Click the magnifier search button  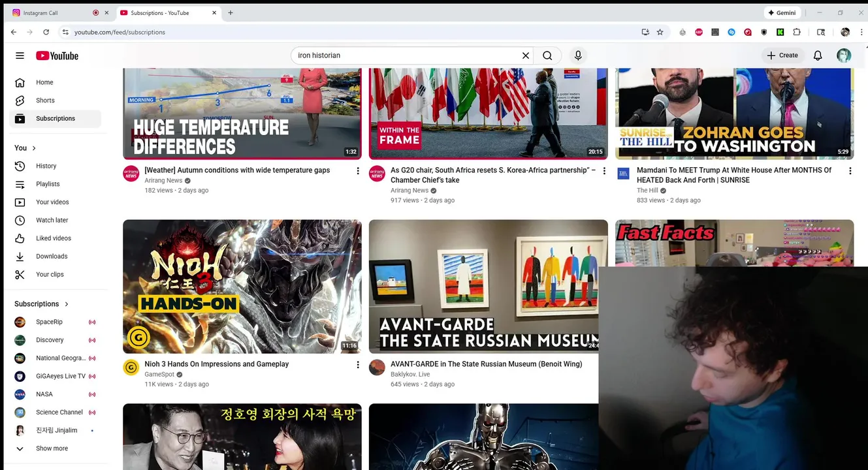click(547, 55)
